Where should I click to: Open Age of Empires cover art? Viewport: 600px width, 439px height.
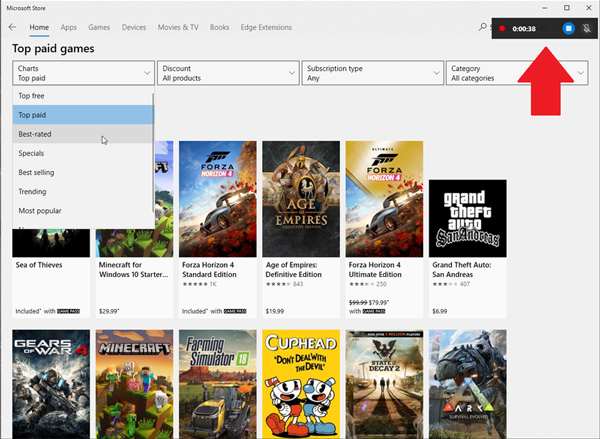tap(301, 199)
